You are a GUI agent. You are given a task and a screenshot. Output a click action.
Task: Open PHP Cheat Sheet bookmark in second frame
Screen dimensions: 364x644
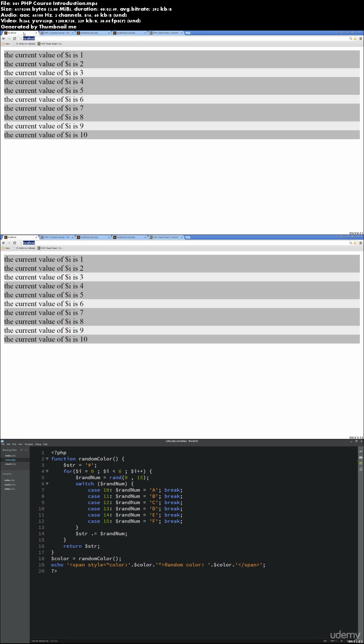tap(50, 248)
